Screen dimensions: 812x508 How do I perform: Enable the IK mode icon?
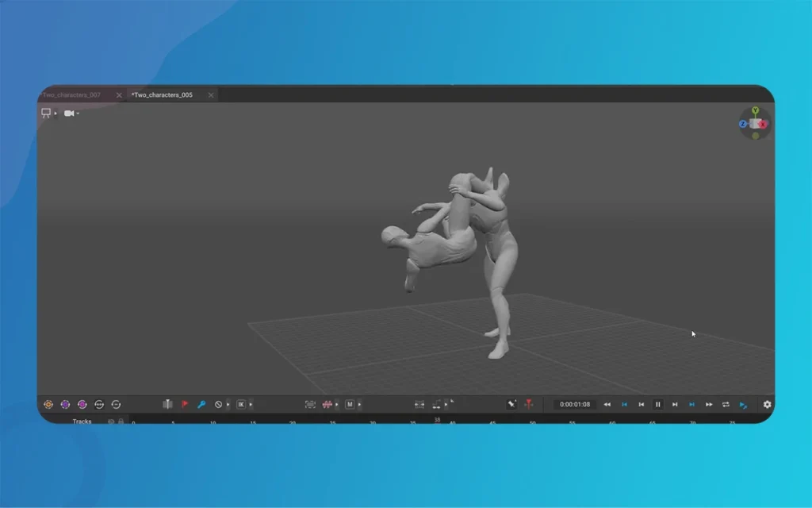243,404
